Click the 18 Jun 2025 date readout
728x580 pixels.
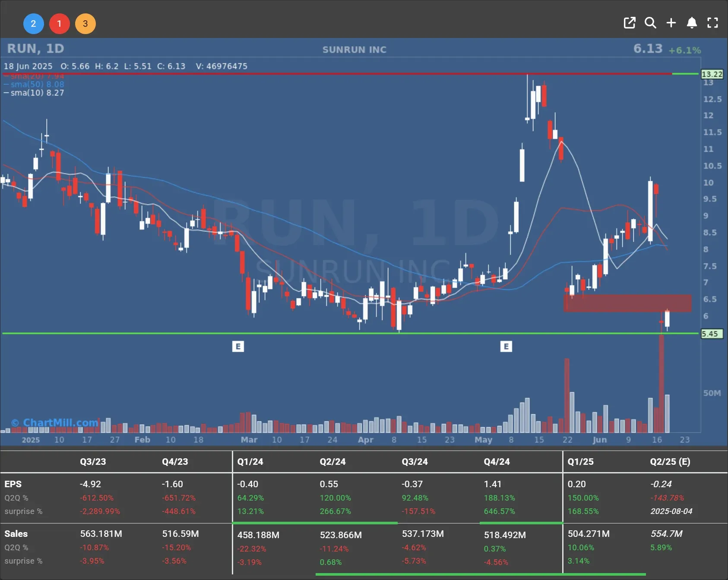(x=28, y=66)
